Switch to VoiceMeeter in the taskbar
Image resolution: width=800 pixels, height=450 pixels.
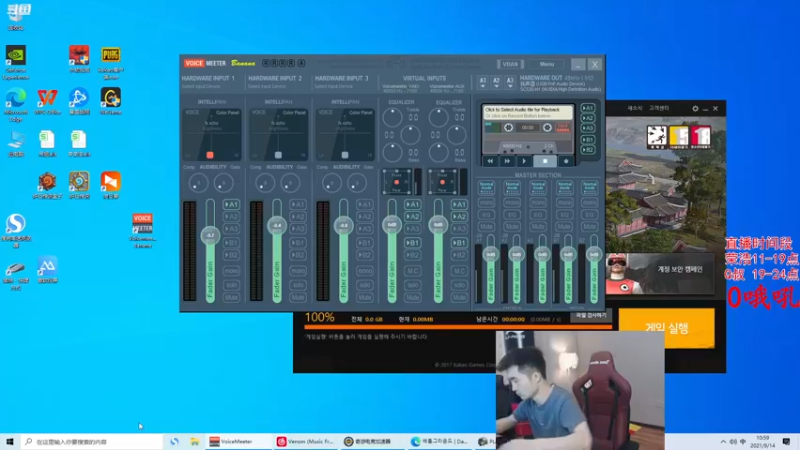[x=231, y=441]
